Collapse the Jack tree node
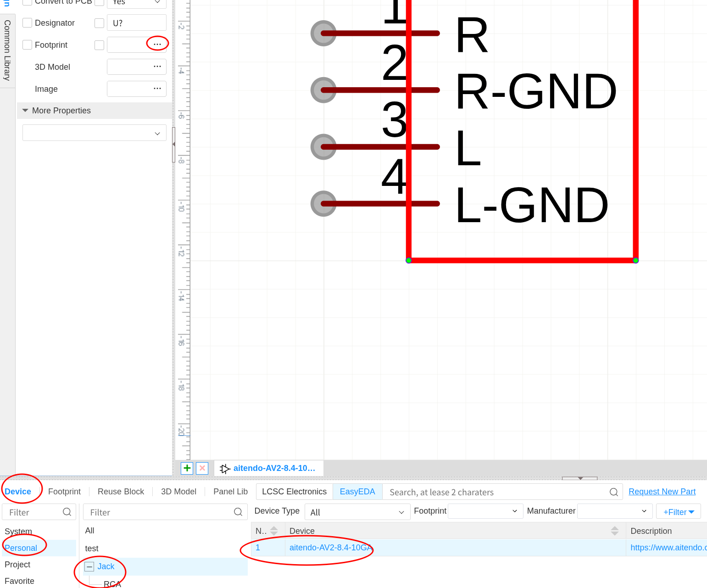The width and height of the screenshot is (707, 588). point(90,566)
